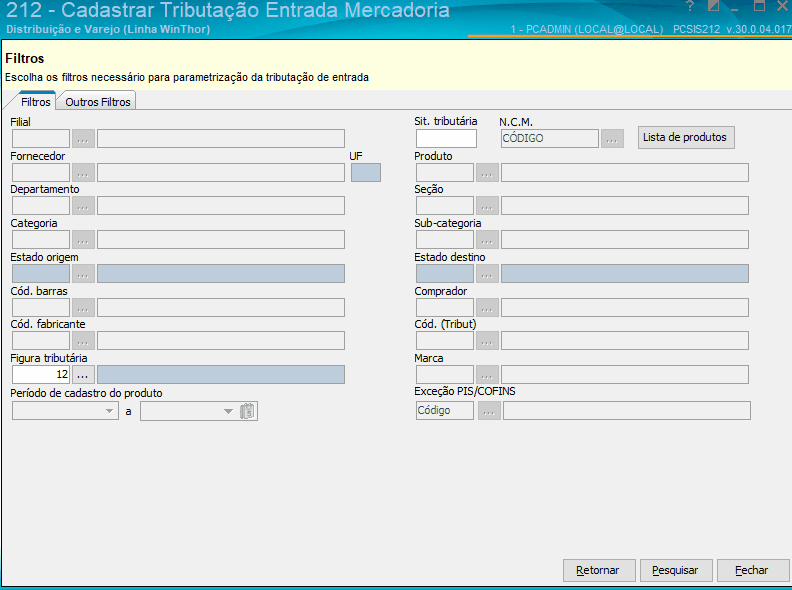Open the Exceção PIS/COFINS lookup ellipsis button

coord(489,411)
